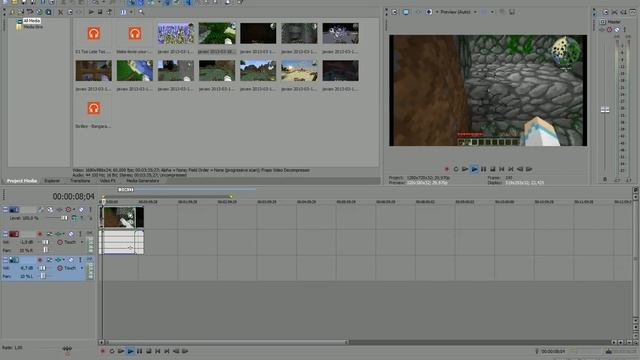The height and width of the screenshot is (360, 640).
Task: Select the Skrillex Bangarang audio file
Action: (x=93, y=113)
